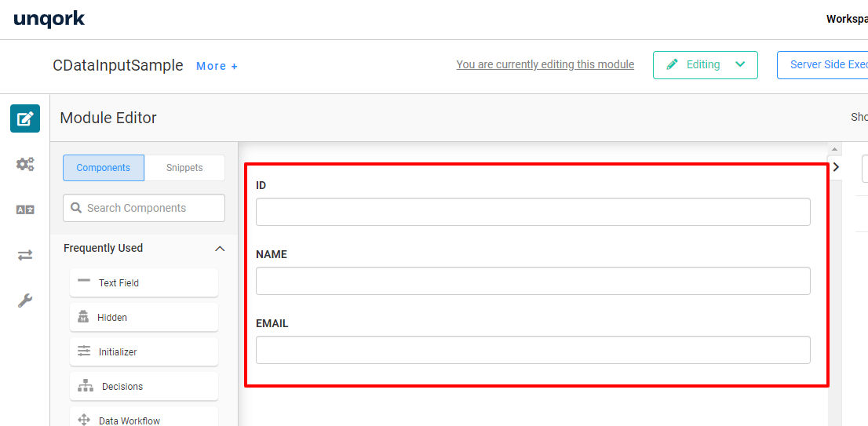Click the More + link
Screen dimensions: 868x426
pyautogui.click(x=217, y=66)
